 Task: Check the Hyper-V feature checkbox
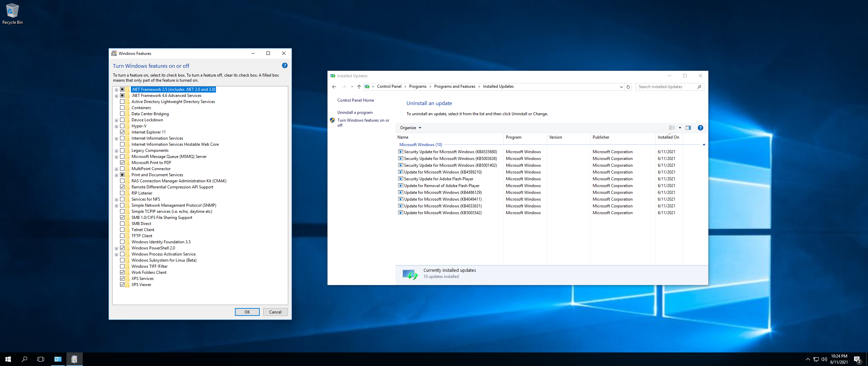pyautogui.click(x=122, y=126)
